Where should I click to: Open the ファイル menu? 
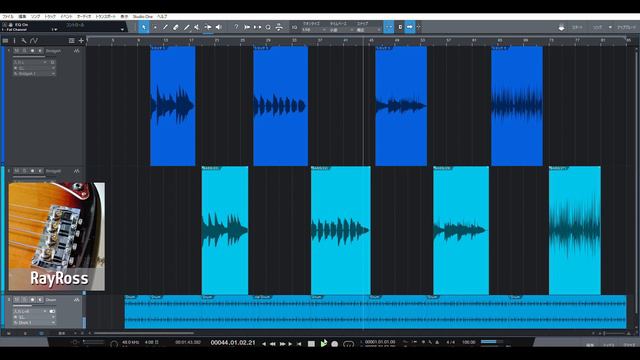pos(8,17)
